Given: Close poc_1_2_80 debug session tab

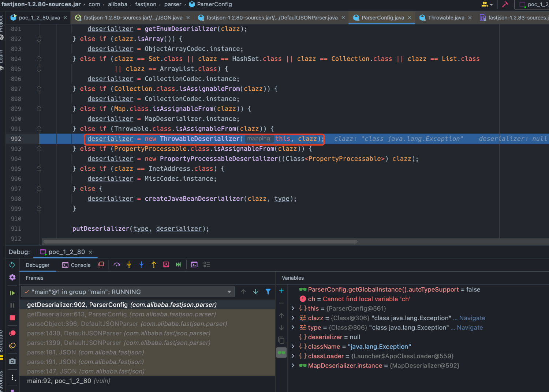Looking at the screenshot, I should point(90,252).
